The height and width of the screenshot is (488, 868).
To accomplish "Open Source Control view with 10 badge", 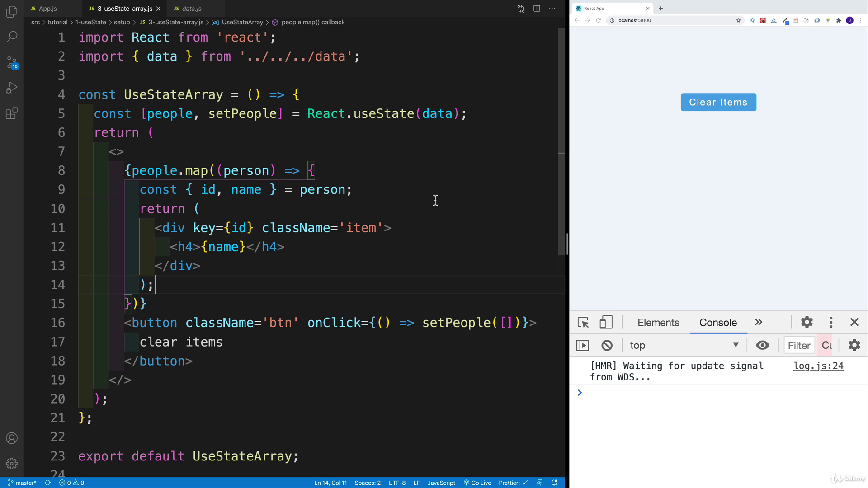I will pos(12,62).
